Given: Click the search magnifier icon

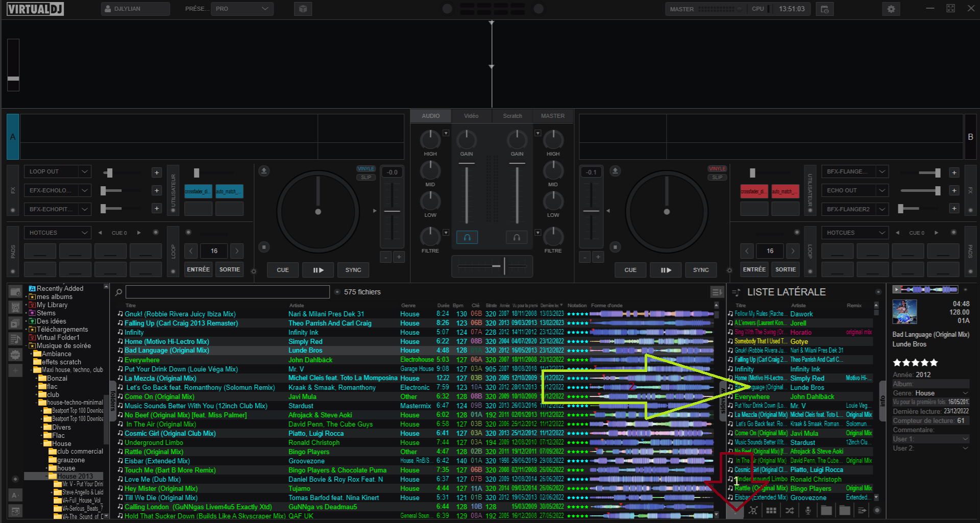Looking at the screenshot, I should point(118,292).
